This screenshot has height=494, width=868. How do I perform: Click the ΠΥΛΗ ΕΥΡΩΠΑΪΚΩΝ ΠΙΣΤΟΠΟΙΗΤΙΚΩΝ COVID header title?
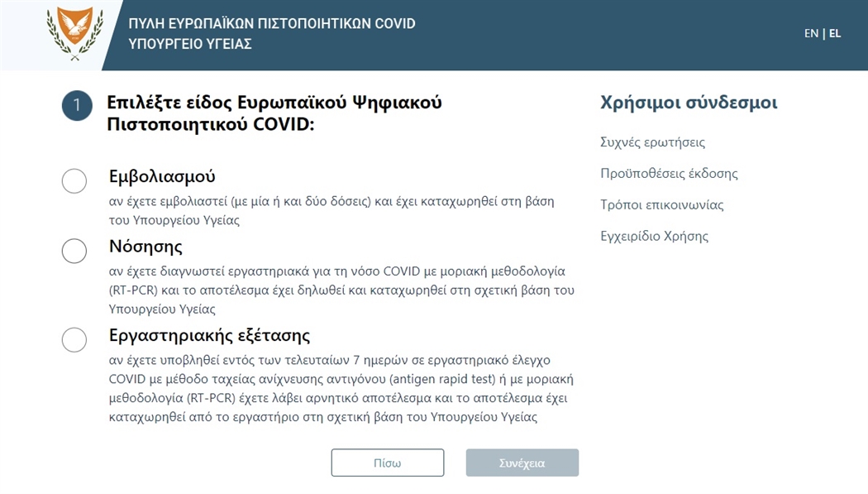click(272, 23)
